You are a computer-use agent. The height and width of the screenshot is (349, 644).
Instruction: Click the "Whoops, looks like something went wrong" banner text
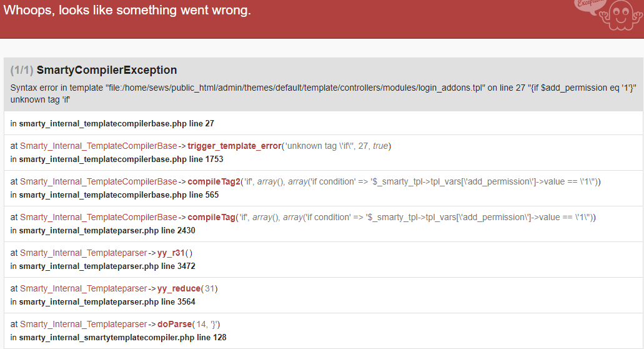pos(127,10)
